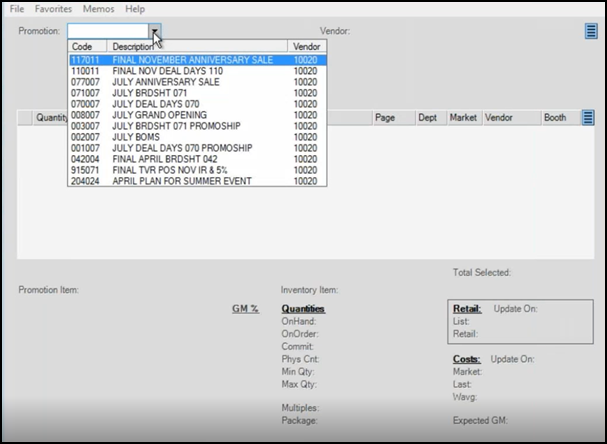Select FINAL NOVEMBER ANNIVERSARY SALE promotion
The image size is (607, 444).
[x=192, y=60]
